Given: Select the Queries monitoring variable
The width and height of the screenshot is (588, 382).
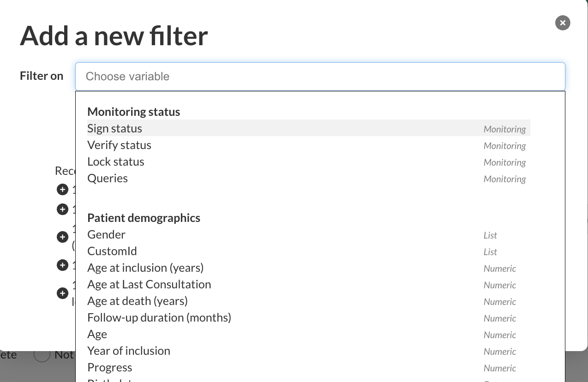Looking at the screenshot, I should [x=108, y=178].
